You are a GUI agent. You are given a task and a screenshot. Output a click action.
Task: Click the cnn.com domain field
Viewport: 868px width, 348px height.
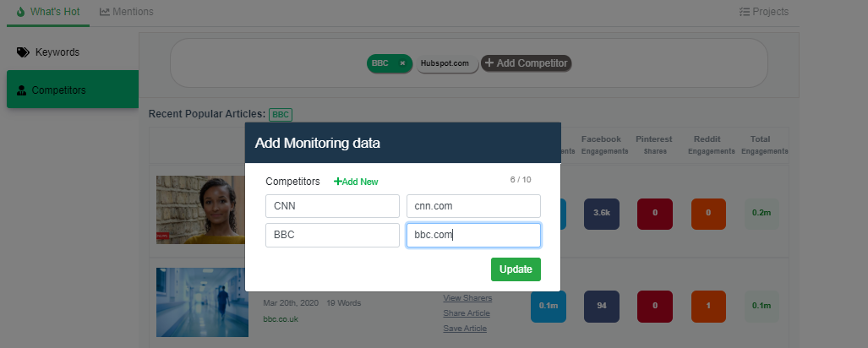point(474,206)
